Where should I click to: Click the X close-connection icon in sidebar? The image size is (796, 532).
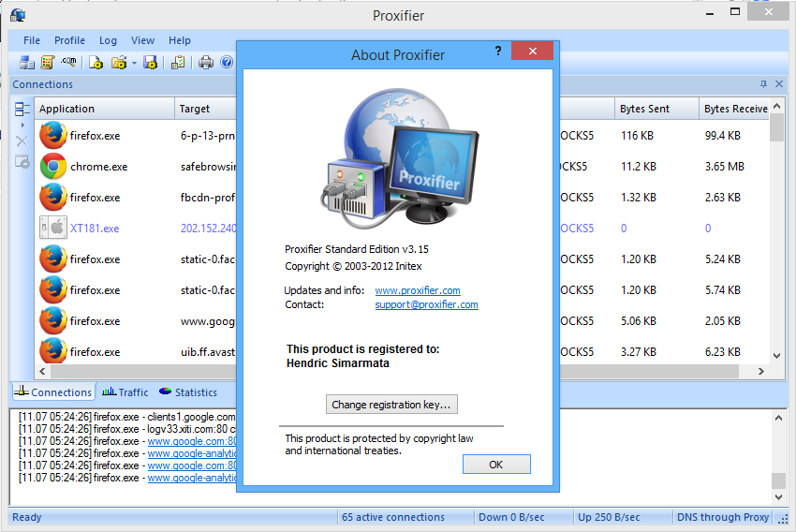pos(22,141)
